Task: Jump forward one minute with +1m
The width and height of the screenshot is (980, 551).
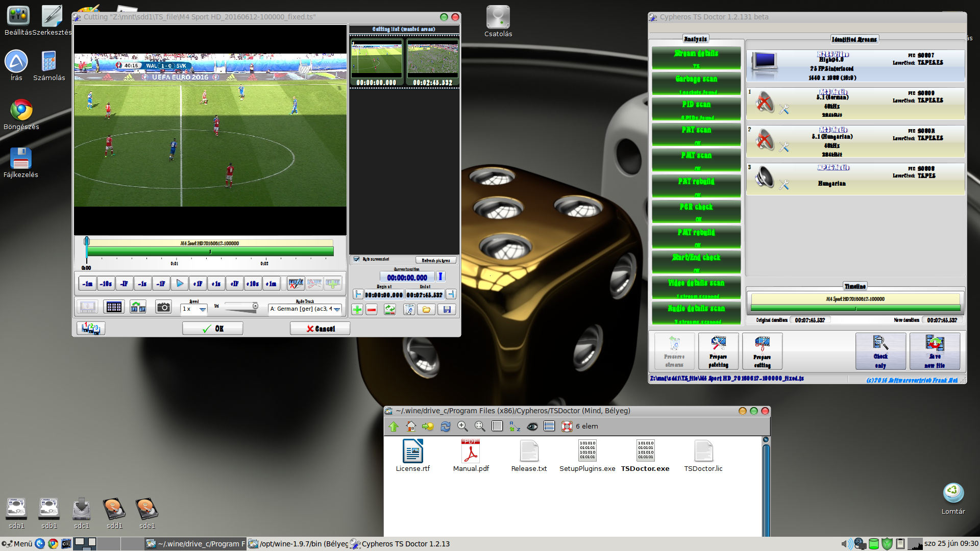Action: pyautogui.click(x=271, y=284)
